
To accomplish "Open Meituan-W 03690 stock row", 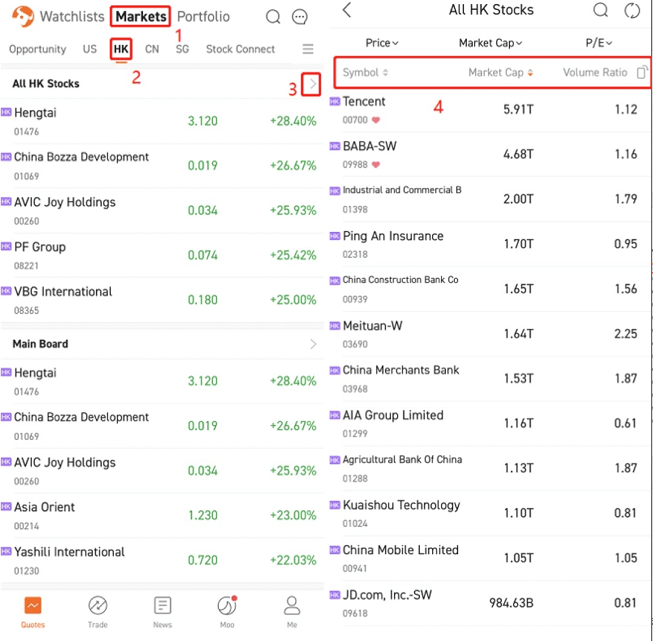I will (x=490, y=334).
